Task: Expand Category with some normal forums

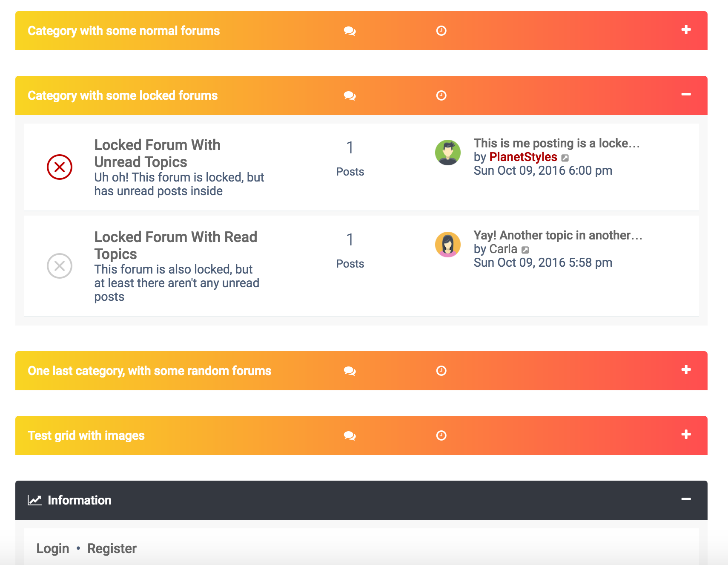Action: click(686, 30)
